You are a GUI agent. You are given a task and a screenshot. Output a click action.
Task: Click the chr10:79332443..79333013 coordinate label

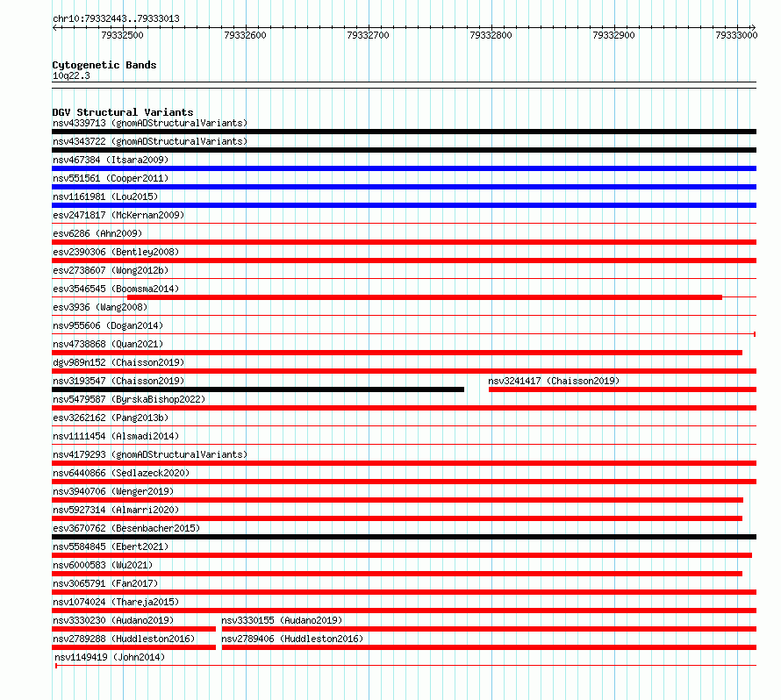click(x=116, y=19)
